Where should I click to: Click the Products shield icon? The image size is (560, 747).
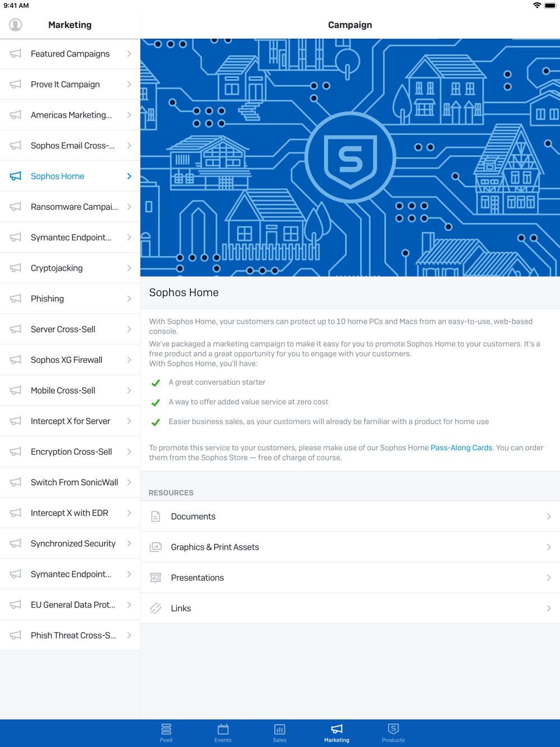393,729
